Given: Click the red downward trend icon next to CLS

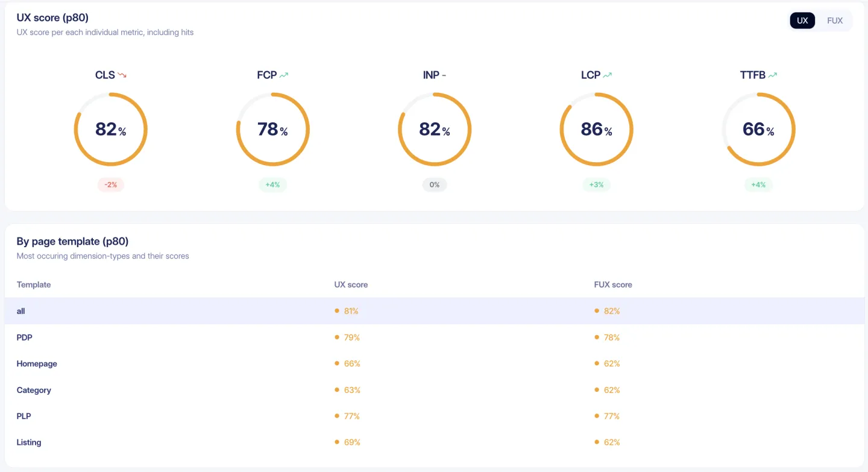Looking at the screenshot, I should 122,74.
